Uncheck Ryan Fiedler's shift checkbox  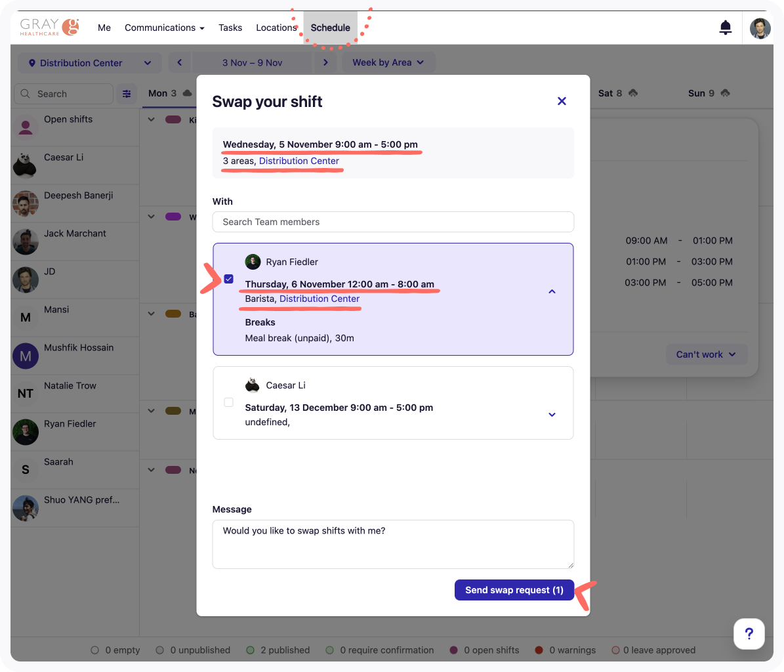pos(228,279)
